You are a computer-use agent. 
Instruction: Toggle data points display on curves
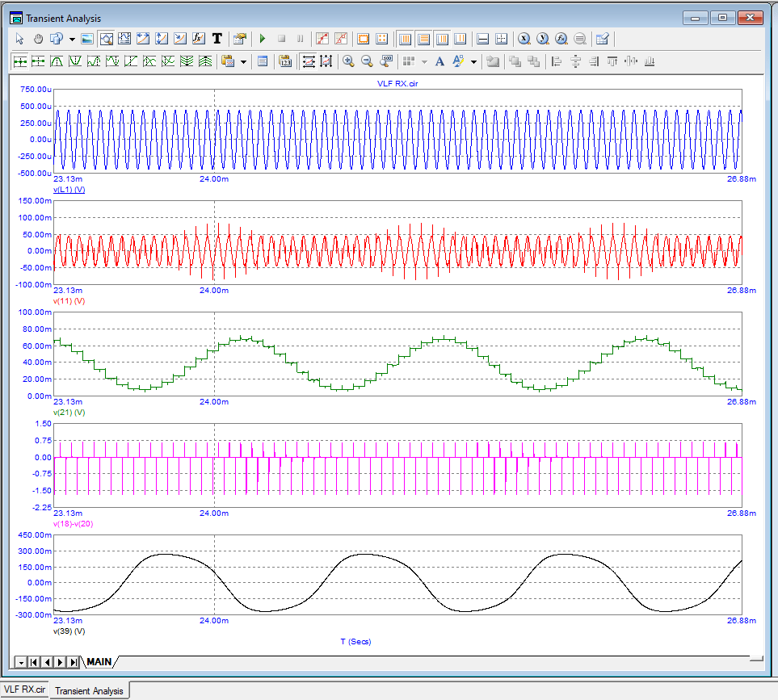[x=322, y=39]
